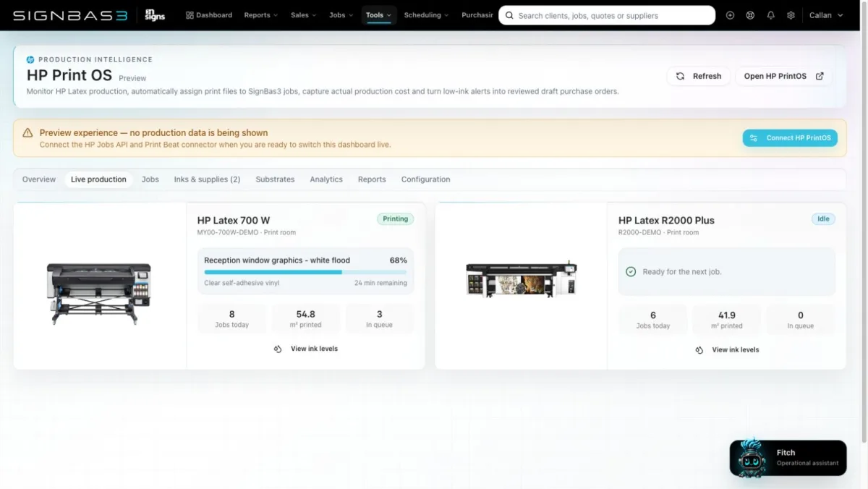The image size is (868, 489).
Task: Switch to the Configuration tab
Action: click(425, 179)
